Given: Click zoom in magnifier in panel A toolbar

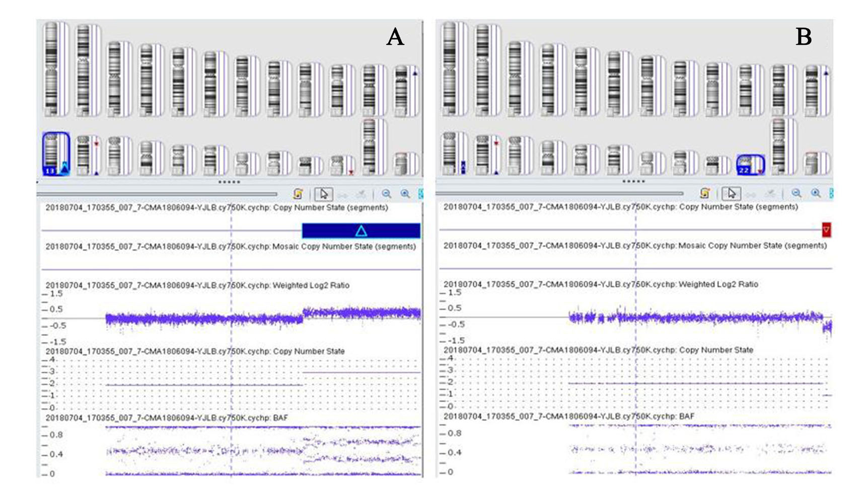Looking at the screenshot, I should tap(405, 194).
